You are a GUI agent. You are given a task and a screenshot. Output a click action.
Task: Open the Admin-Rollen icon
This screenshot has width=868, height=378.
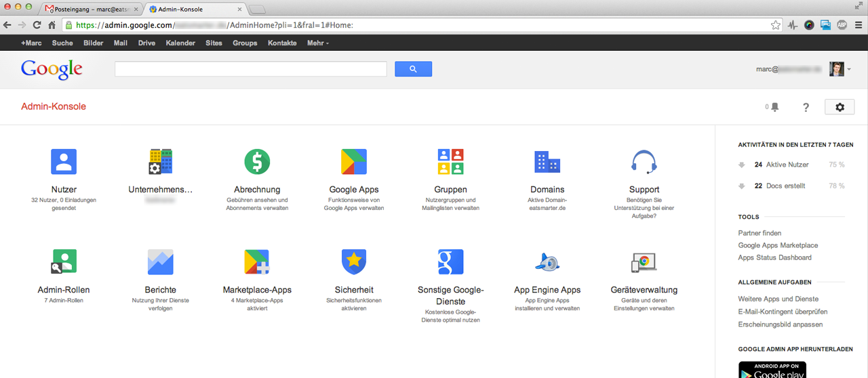point(64,261)
